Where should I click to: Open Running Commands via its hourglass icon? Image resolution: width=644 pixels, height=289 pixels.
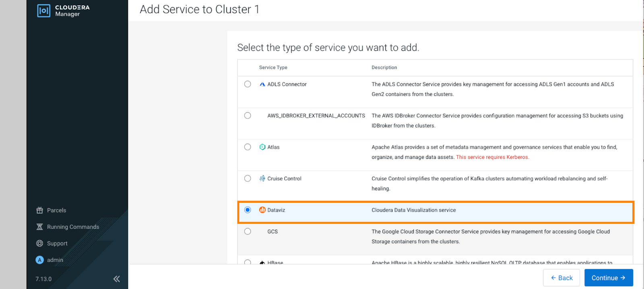pos(39,227)
